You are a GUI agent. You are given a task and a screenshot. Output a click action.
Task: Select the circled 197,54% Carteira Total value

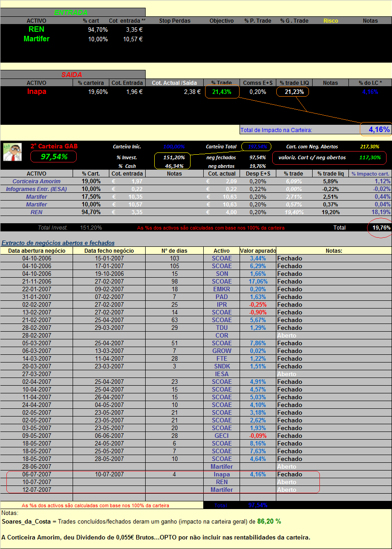257,147
